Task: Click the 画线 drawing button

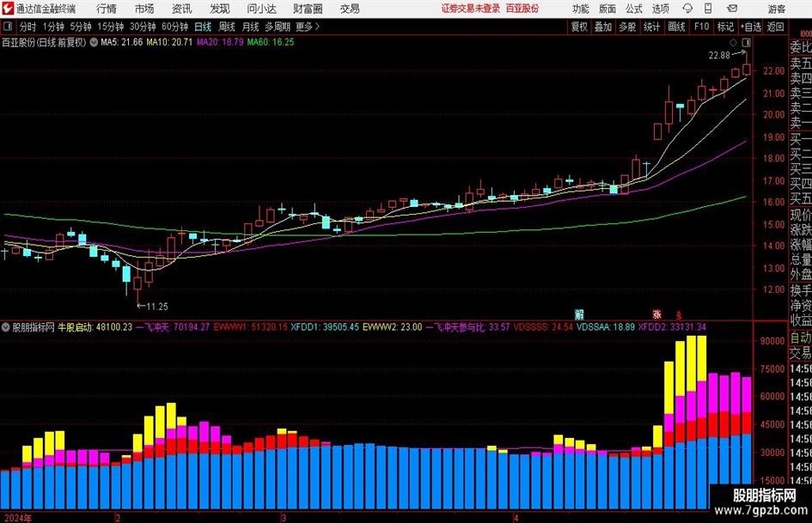Action: tap(676, 27)
